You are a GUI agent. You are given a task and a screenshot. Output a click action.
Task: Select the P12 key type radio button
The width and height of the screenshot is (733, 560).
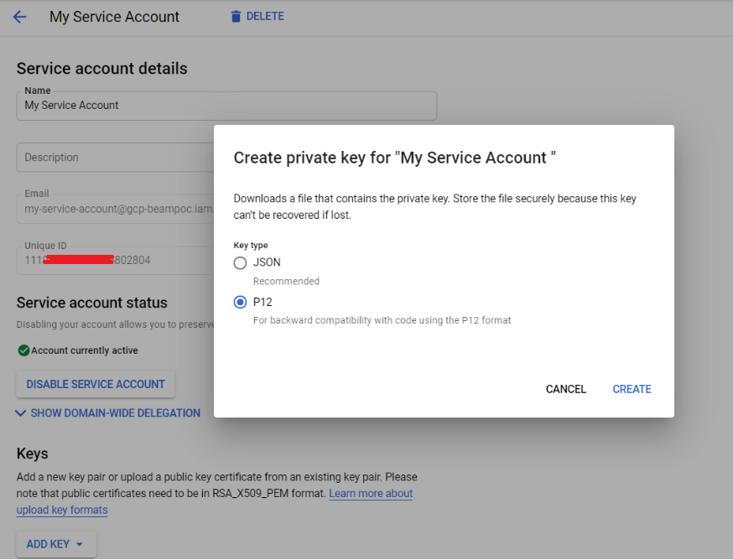241,302
